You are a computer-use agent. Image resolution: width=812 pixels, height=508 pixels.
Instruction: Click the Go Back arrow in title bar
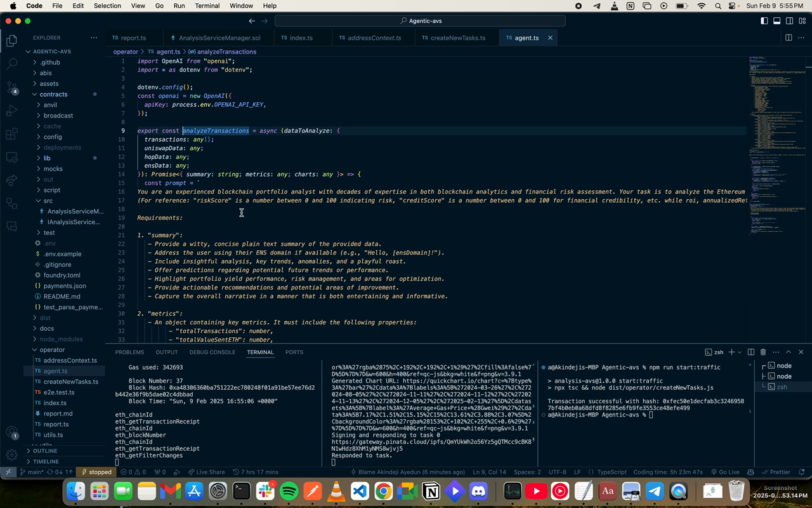click(252, 21)
